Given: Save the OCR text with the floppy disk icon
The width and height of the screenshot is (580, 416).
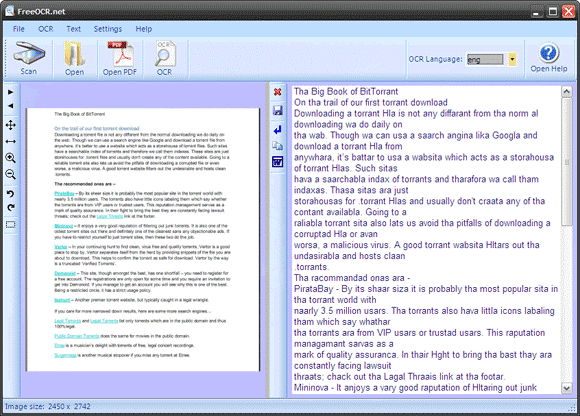Looking at the screenshot, I should pyautogui.click(x=277, y=110).
